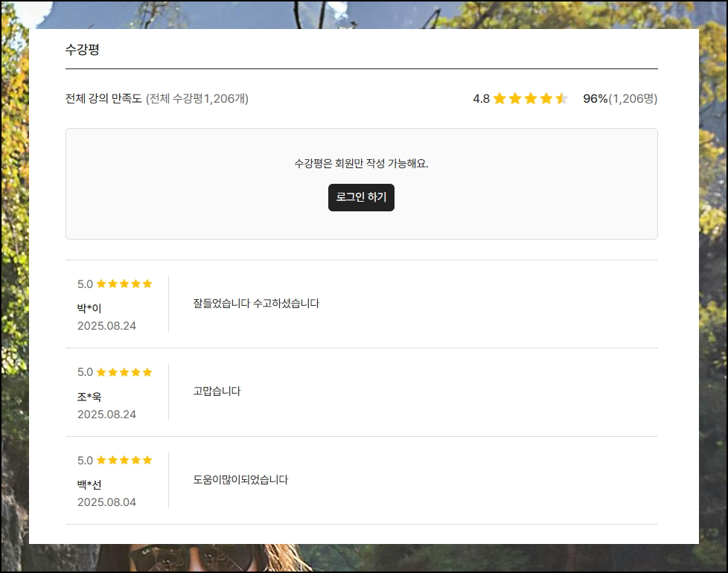The image size is (728, 573).
Task: Click the review text 고맙습니다
Action: [x=217, y=391]
